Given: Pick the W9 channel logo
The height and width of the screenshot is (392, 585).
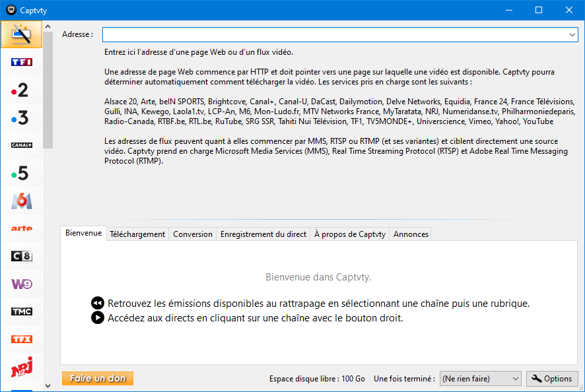Looking at the screenshot, I should (21, 284).
